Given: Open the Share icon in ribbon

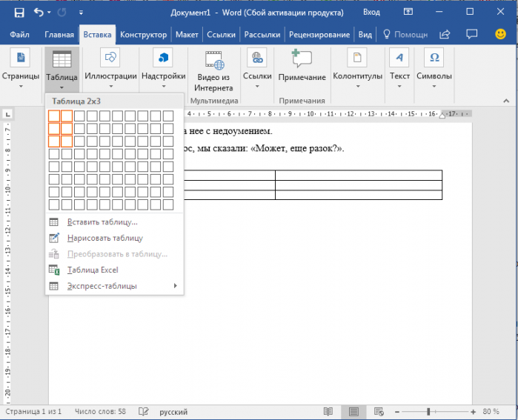Looking at the screenshot, I should click(x=445, y=34).
